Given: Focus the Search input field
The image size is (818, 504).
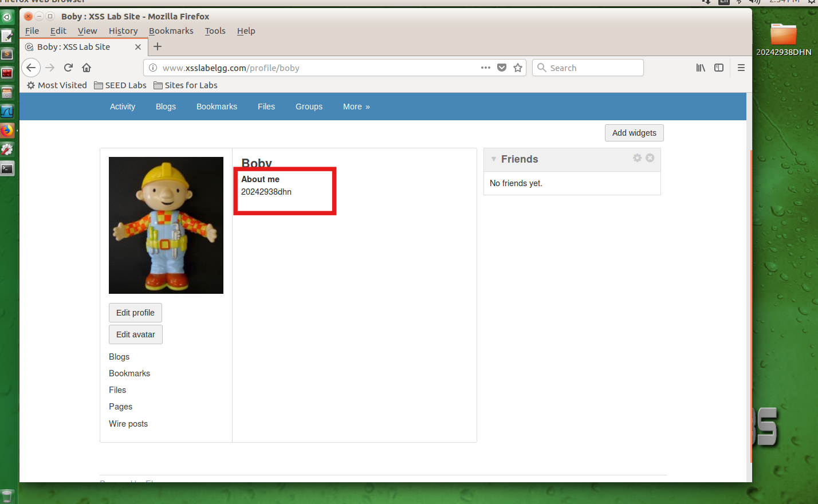Looking at the screenshot, I should (x=588, y=68).
